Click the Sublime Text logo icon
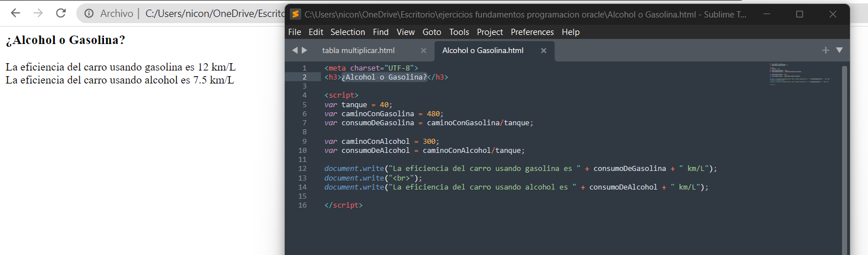Viewport: 868px width, 255px height. (x=295, y=14)
